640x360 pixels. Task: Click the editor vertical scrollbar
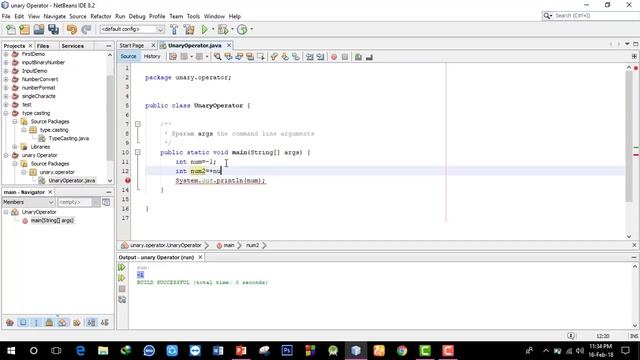[629, 137]
